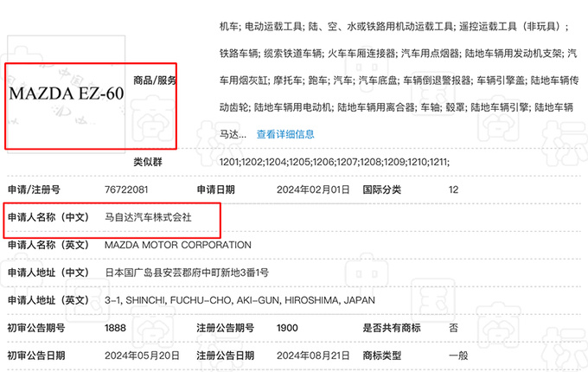Click the 申请人地址（英文） label
The width and height of the screenshot is (588, 372).
coord(48,300)
